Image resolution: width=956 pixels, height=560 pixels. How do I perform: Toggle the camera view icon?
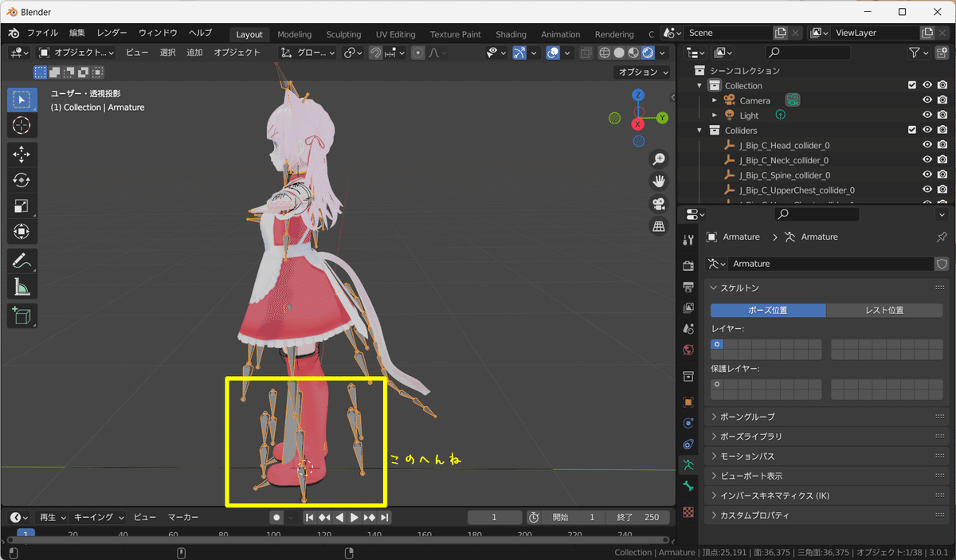pyautogui.click(x=659, y=204)
